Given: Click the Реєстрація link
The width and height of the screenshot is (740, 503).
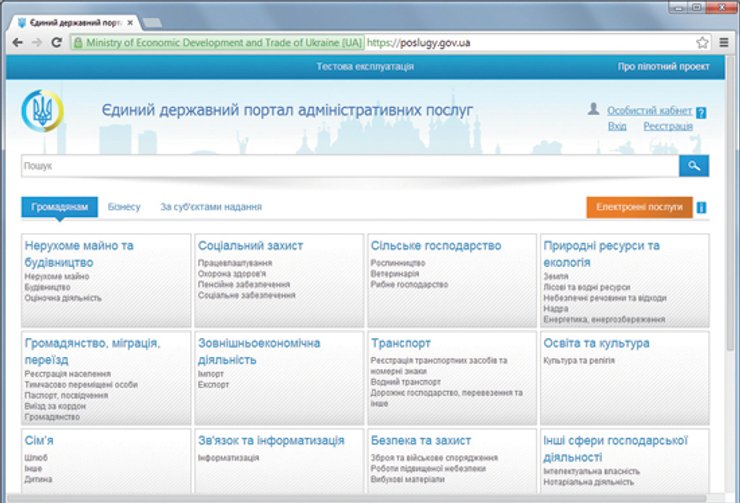Looking at the screenshot, I should pyautogui.click(x=667, y=127).
